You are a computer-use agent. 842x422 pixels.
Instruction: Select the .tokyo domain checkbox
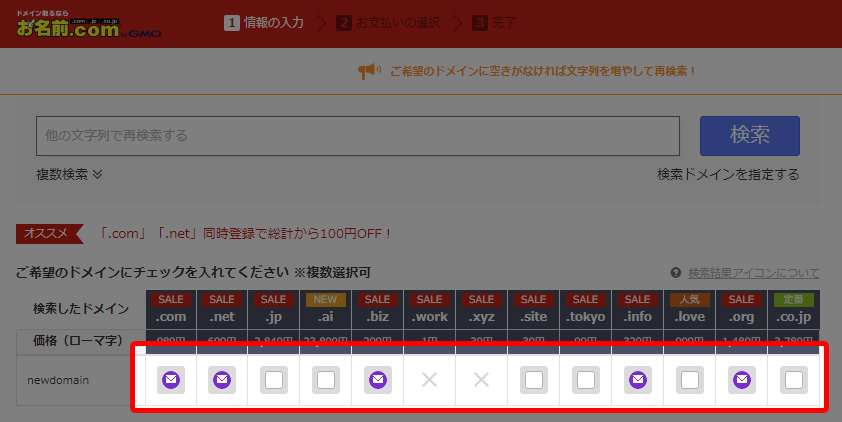pos(586,380)
